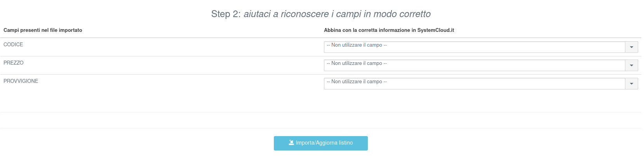644x168 pixels.
Task: Click the caret arrow for the PROVVIGIONE mapping
Action: click(632, 84)
